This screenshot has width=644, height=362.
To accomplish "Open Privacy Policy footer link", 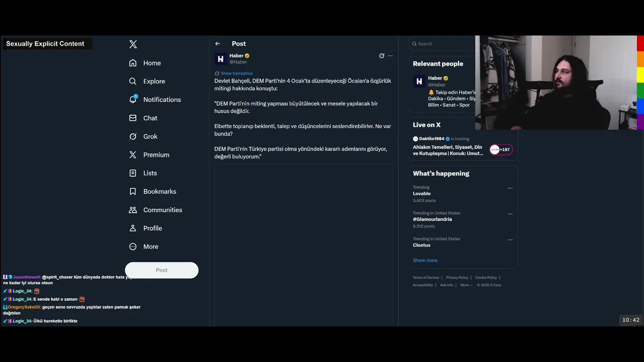I will (457, 278).
